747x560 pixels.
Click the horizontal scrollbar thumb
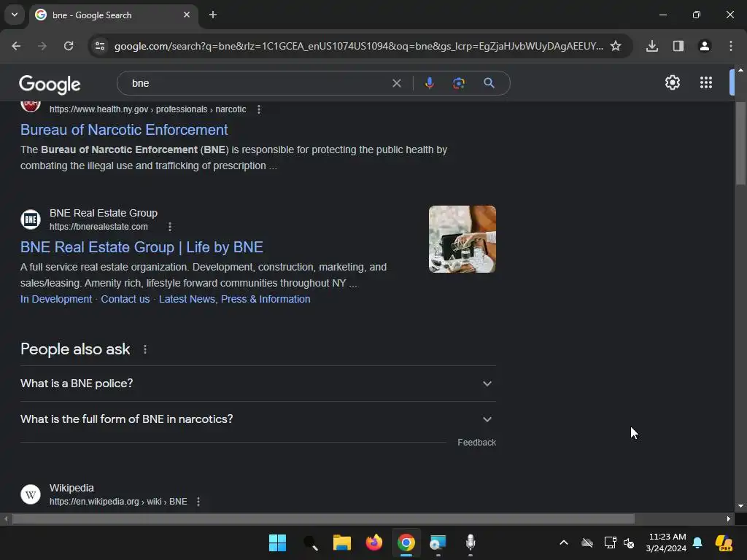pyautogui.click(x=323, y=518)
